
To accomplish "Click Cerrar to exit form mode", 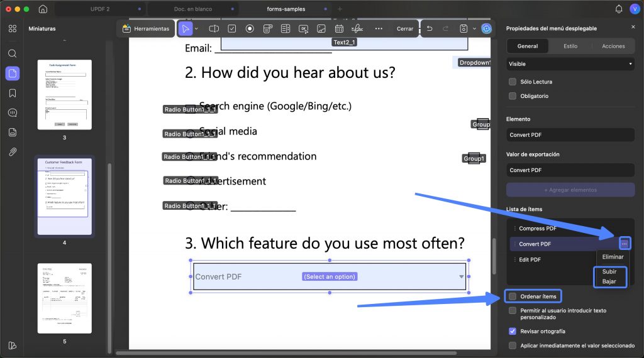I will (x=405, y=29).
